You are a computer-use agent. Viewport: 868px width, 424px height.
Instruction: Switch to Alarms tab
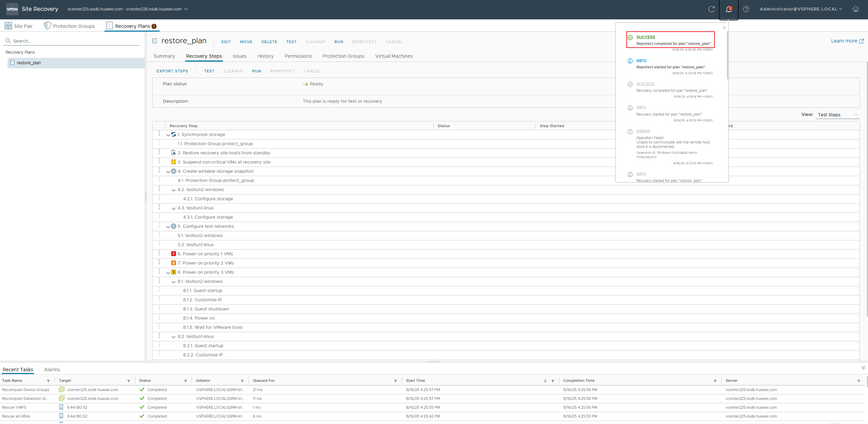pos(52,370)
